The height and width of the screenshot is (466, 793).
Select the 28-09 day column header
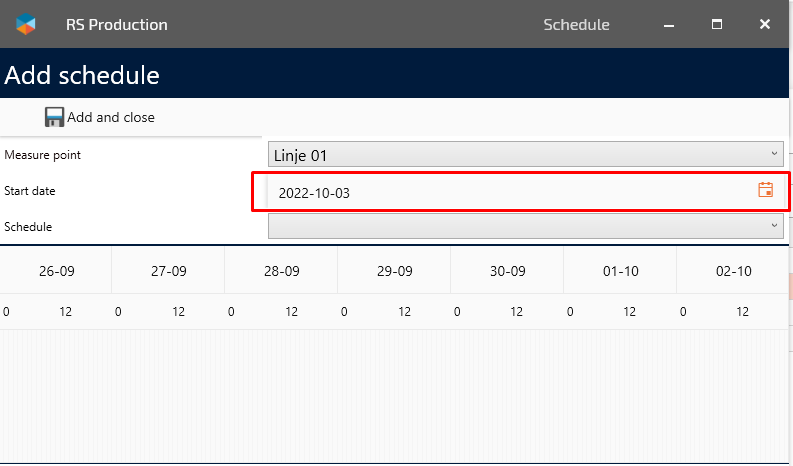tap(282, 271)
